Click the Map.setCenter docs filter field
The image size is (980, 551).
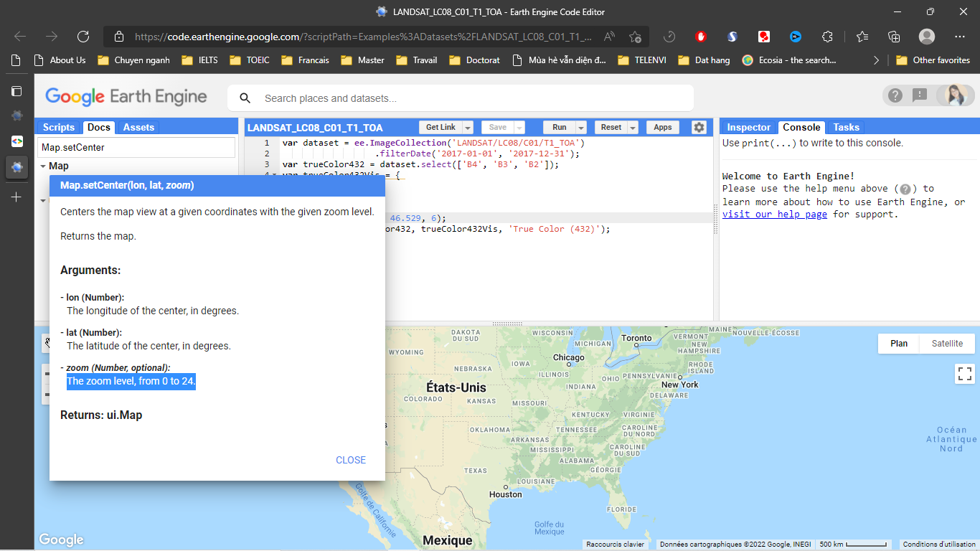coord(136,148)
